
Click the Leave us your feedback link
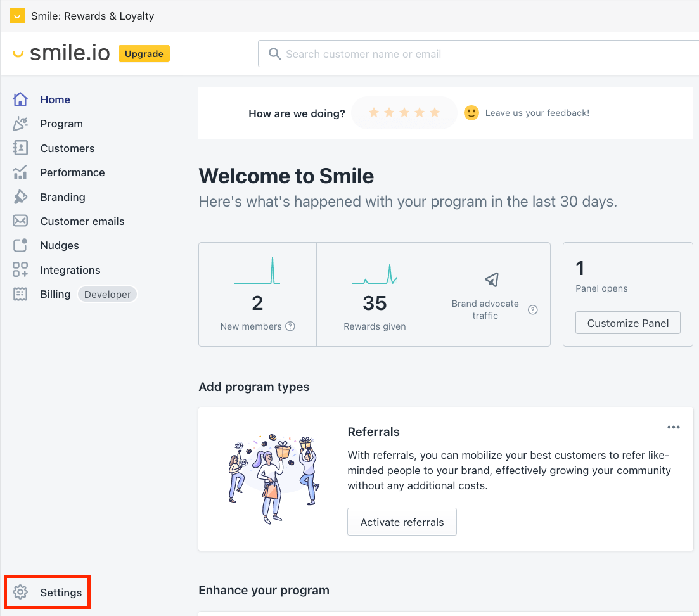click(x=537, y=113)
